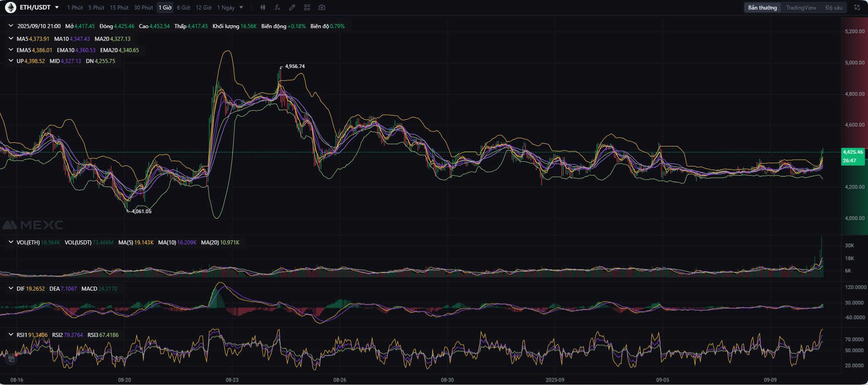The width and height of the screenshot is (868, 385).
Task: Select the 6 Giờ timeframe
Action: tap(183, 8)
